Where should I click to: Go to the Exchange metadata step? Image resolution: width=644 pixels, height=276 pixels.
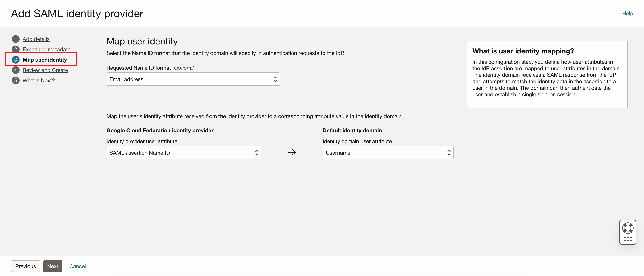pyautogui.click(x=47, y=49)
